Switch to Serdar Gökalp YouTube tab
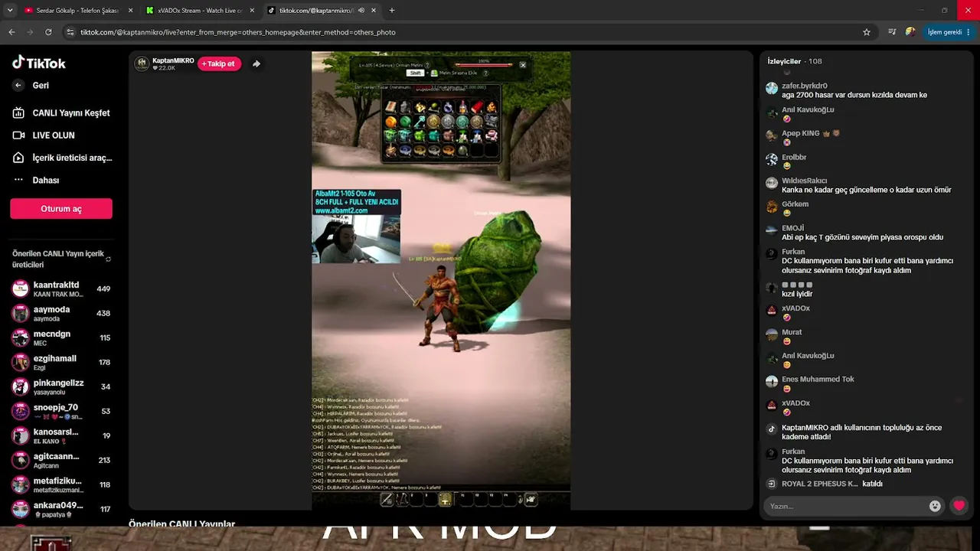Viewport: 980px width, 551px height. point(77,11)
